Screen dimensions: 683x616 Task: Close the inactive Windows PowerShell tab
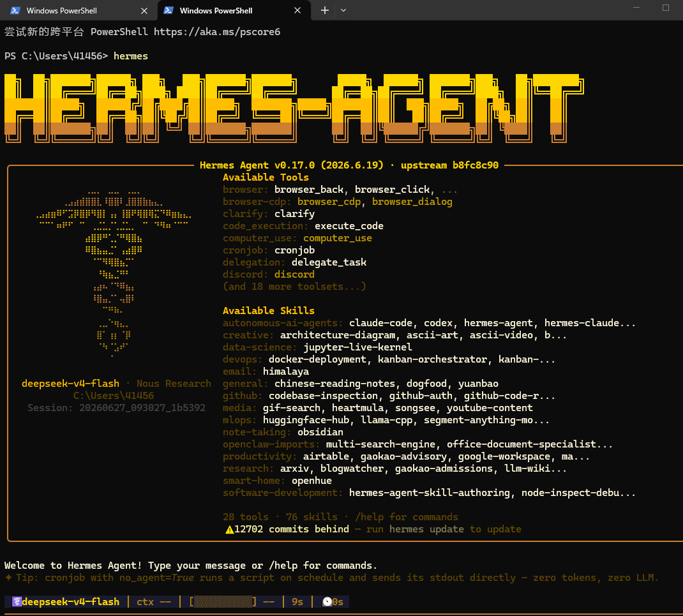click(144, 10)
